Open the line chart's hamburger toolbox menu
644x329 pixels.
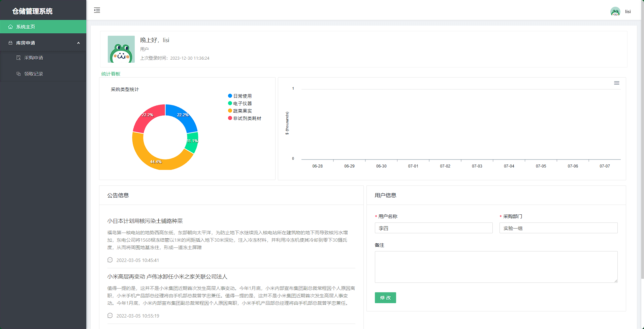[x=616, y=83]
